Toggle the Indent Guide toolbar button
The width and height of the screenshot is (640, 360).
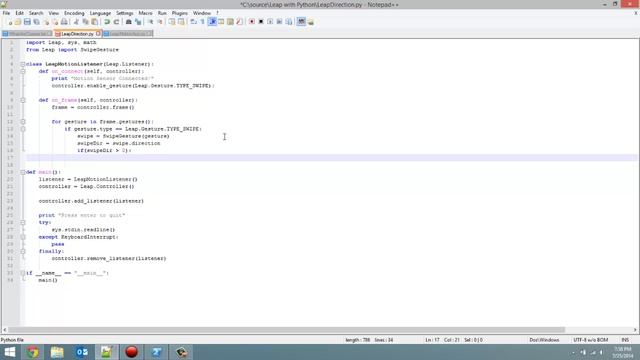(x=212, y=22)
